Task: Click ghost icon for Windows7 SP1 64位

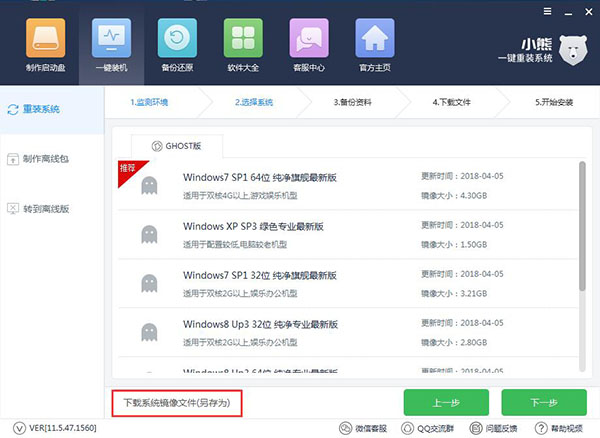Action: (149, 186)
